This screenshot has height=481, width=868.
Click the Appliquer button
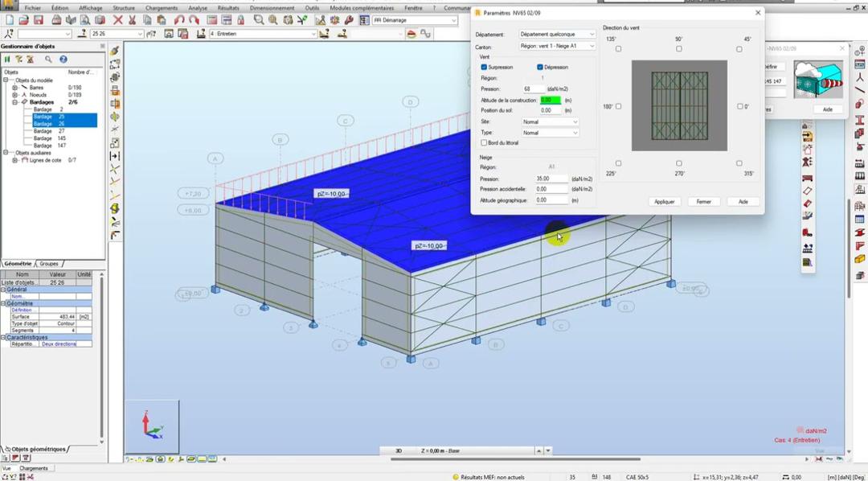click(665, 202)
